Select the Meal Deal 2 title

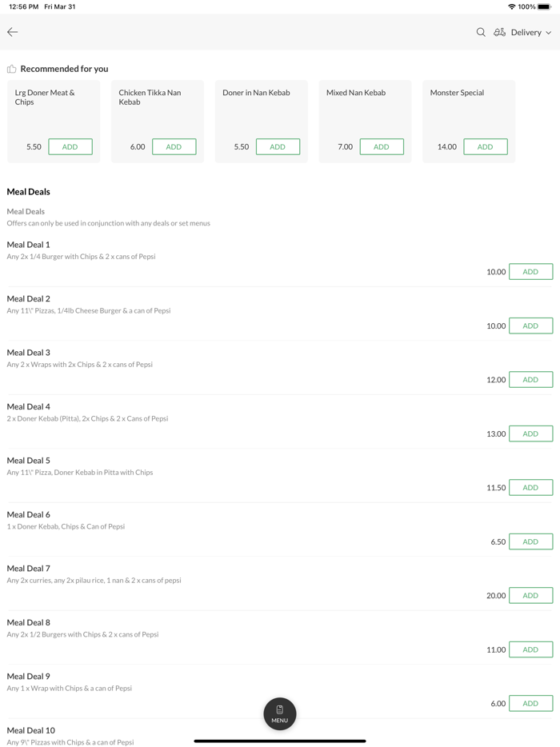tap(29, 298)
